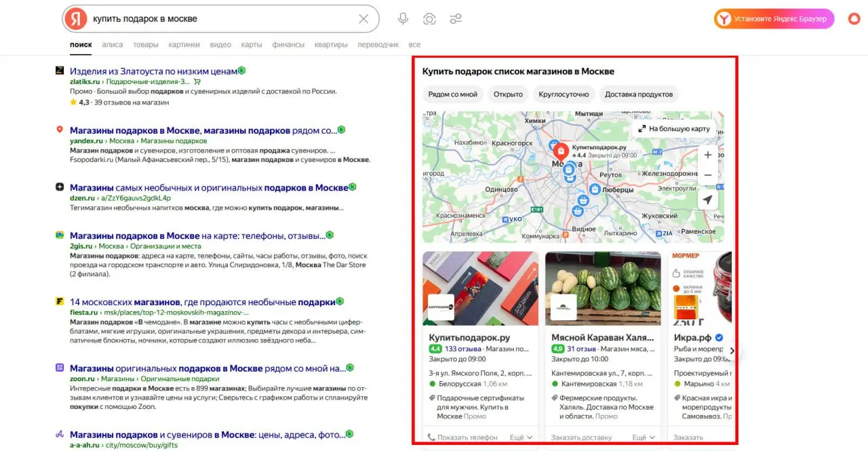
Task: Select the поиск tab
Action: 81,45
